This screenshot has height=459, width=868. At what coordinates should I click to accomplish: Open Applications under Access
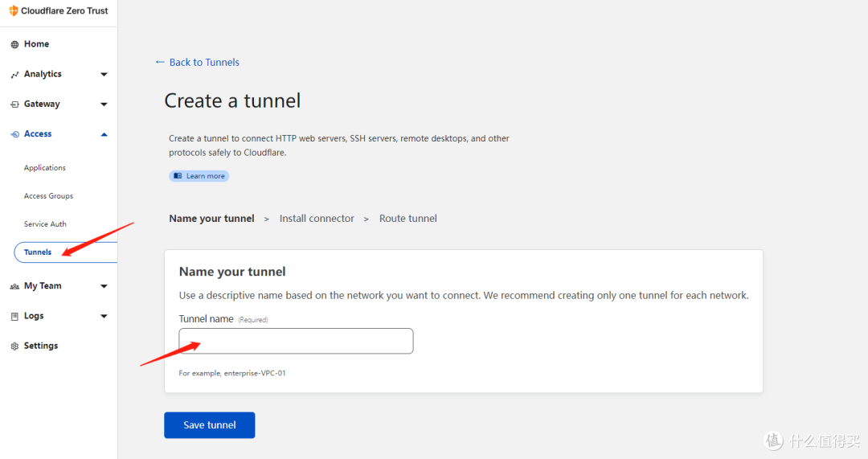click(45, 168)
